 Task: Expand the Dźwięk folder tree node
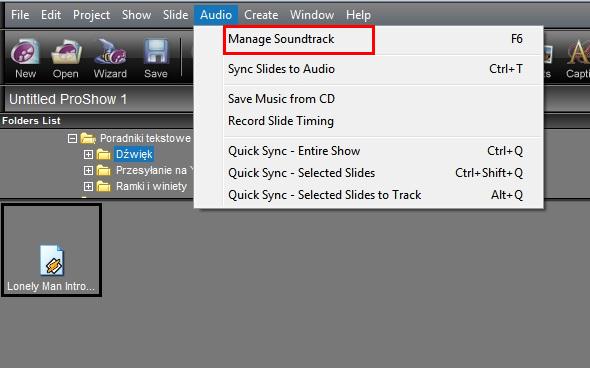click(88, 154)
